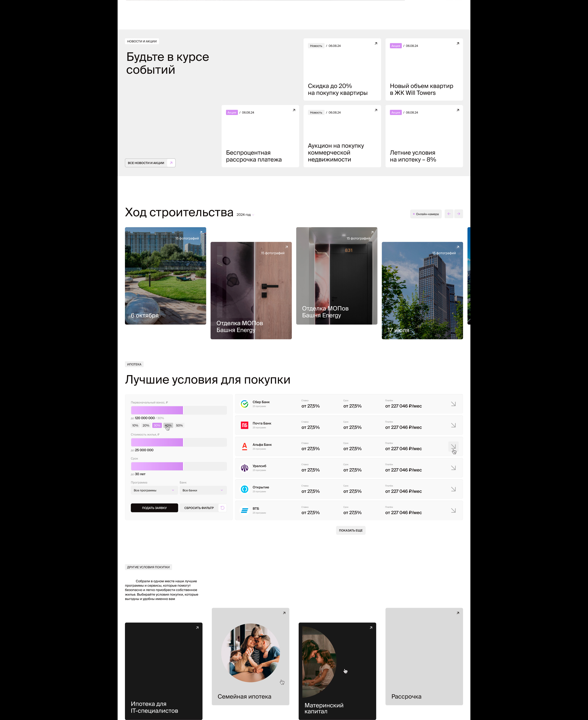
Task: Open ВТБ bank row arrow icon
Action: pyautogui.click(x=453, y=510)
